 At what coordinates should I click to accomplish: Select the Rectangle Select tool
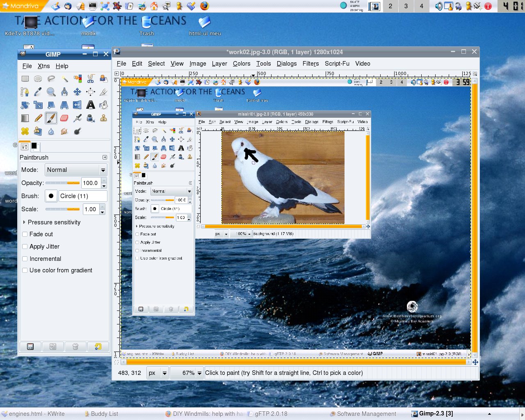coord(25,79)
